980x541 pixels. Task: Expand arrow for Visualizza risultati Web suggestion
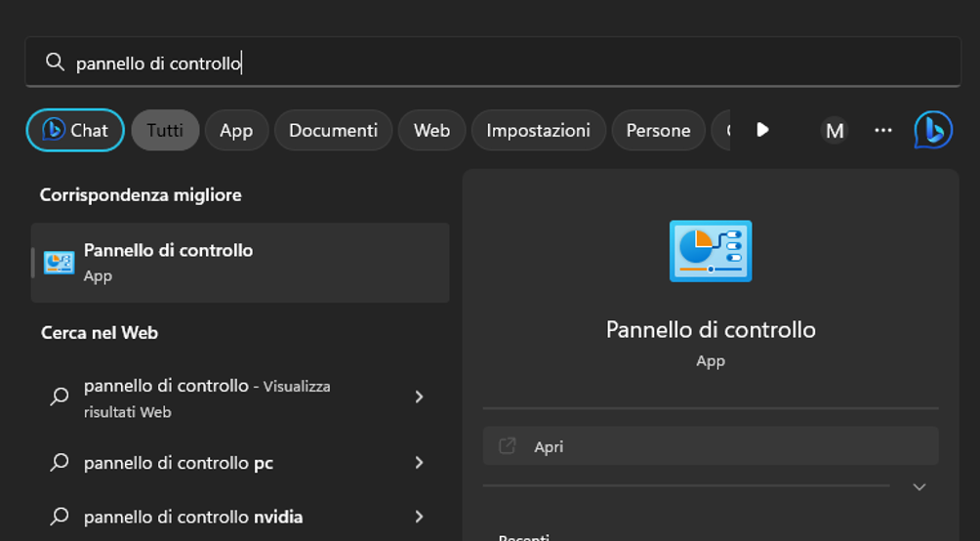tap(420, 396)
